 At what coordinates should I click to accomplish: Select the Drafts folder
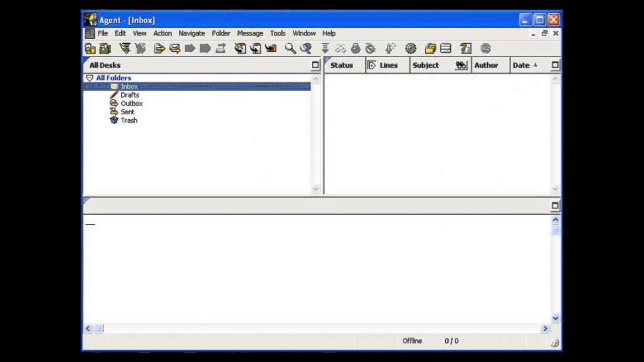point(130,95)
